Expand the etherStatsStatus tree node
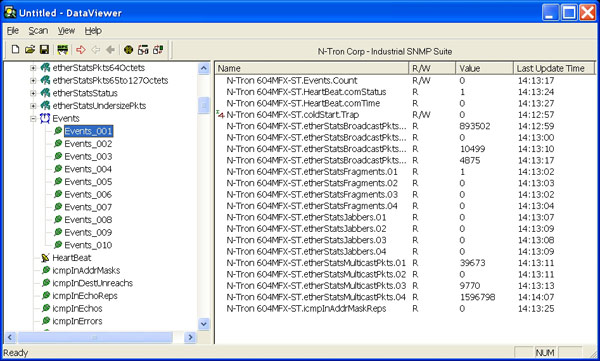 [x=33, y=93]
